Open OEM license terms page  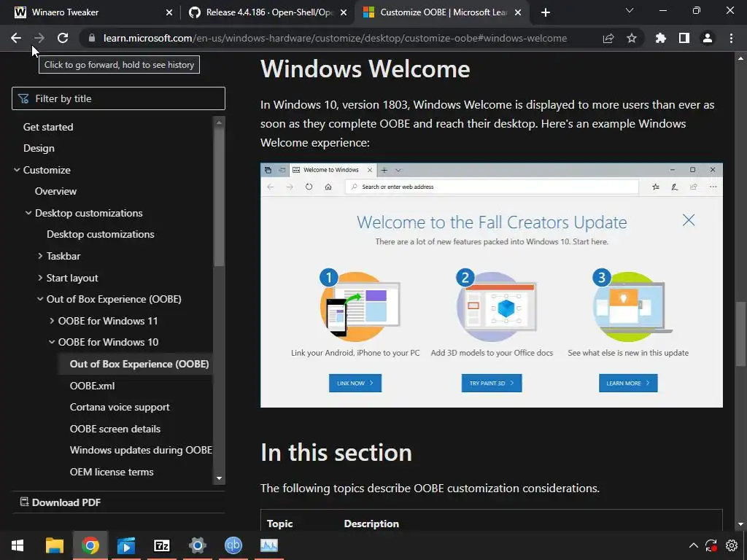[112, 472]
